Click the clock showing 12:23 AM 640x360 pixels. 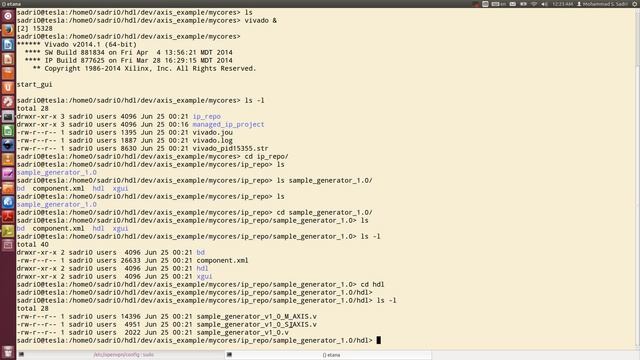(562, 4)
